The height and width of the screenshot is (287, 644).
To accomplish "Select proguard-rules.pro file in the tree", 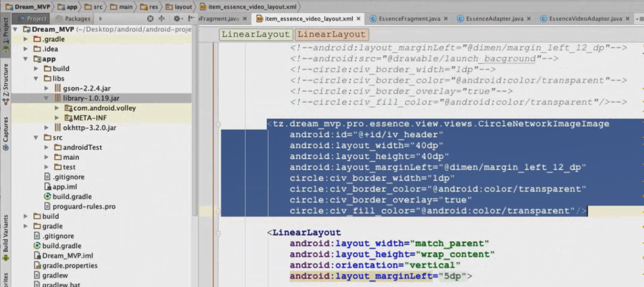I will click(x=84, y=207).
